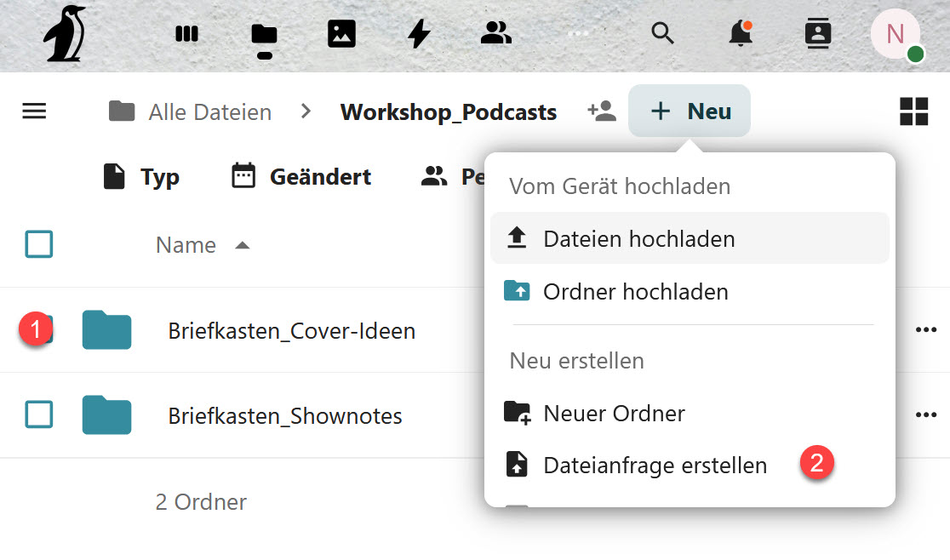Select the Briefkasten_Shownotes checkbox
This screenshot has width=950, height=560.
pyautogui.click(x=39, y=415)
